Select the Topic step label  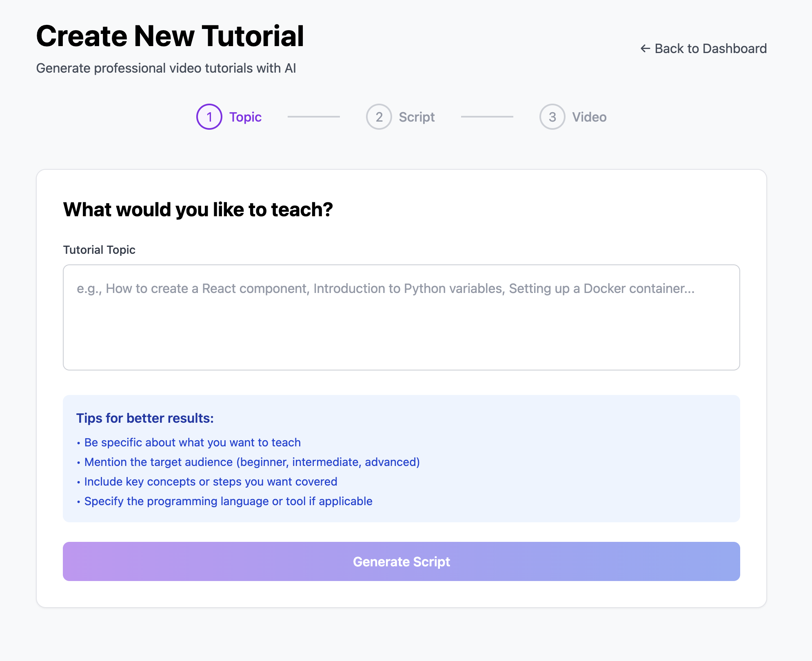[x=245, y=117]
